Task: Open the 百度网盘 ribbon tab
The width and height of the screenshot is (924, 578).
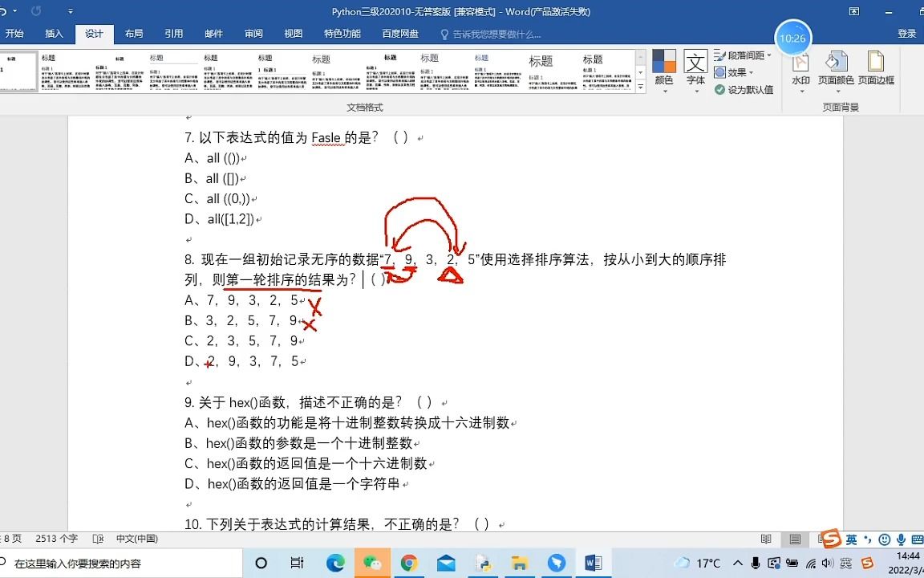Action: tap(399, 33)
